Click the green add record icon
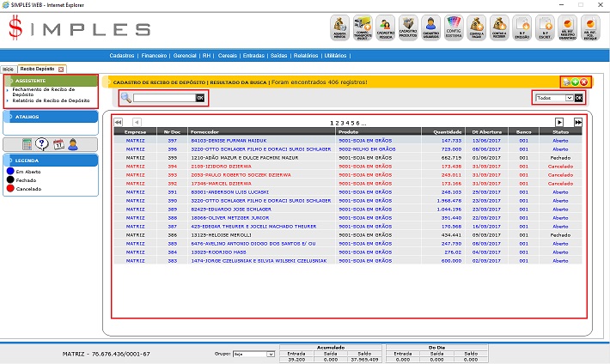The width and height of the screenshot is (610, 364). click(575, 82)
